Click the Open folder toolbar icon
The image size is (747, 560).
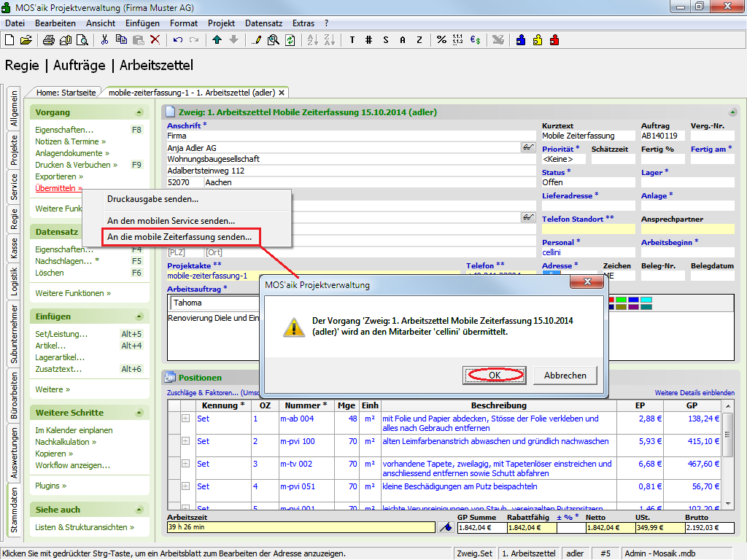coord(26,39)
